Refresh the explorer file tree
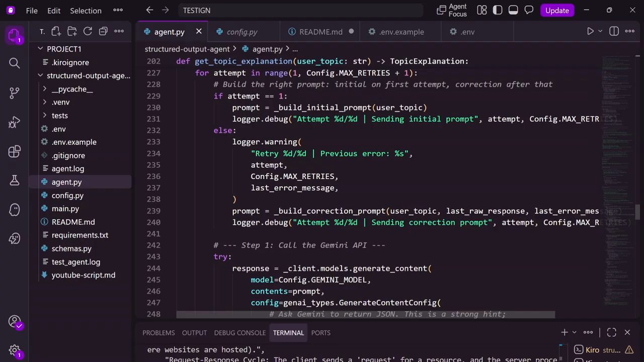Screen dimensions: 644x362 pyautogui.click(x=88, y=31)
